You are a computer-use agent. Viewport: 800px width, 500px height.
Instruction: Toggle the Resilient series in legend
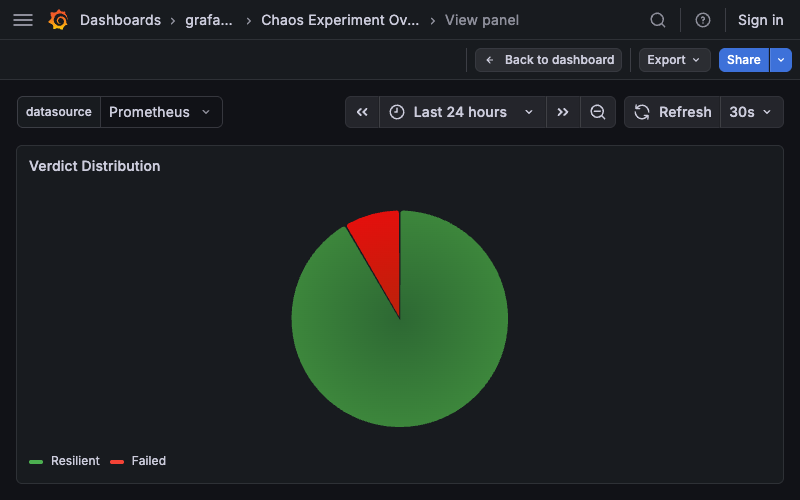point(75,461)
